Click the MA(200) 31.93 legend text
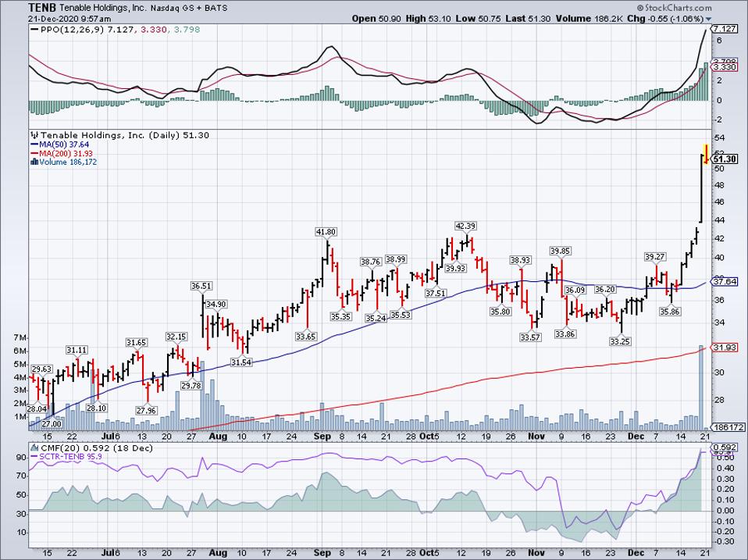748x560 pixels. (66, 154)
